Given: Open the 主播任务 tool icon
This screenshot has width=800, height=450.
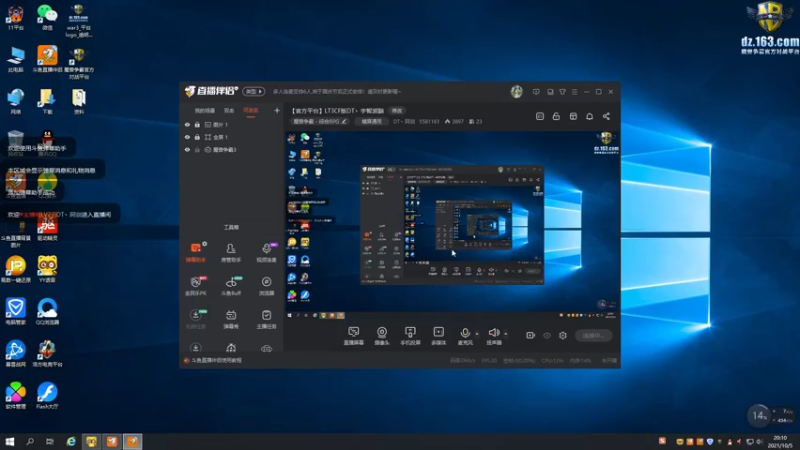Looking at the screenshot, I should [x=266, y=319].
